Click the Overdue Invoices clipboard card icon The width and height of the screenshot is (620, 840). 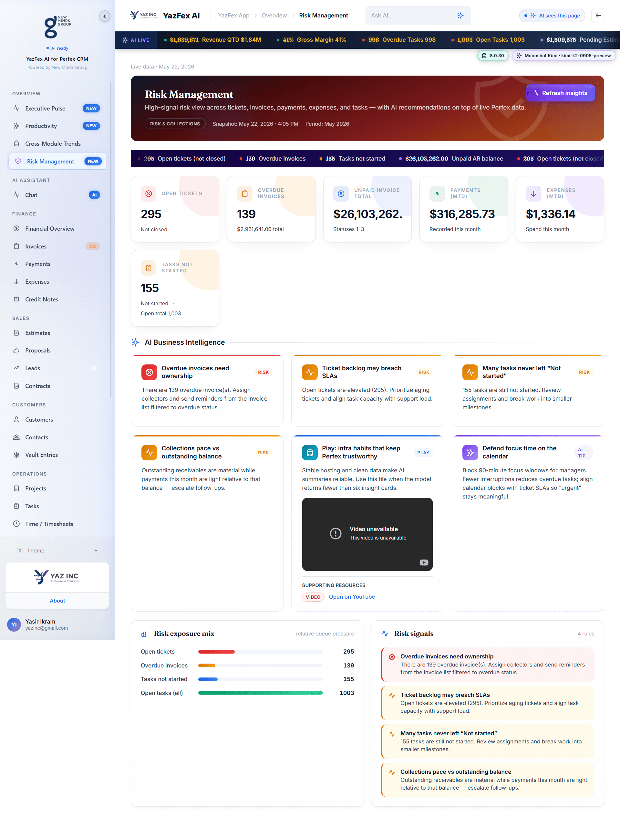pos(245,194)
